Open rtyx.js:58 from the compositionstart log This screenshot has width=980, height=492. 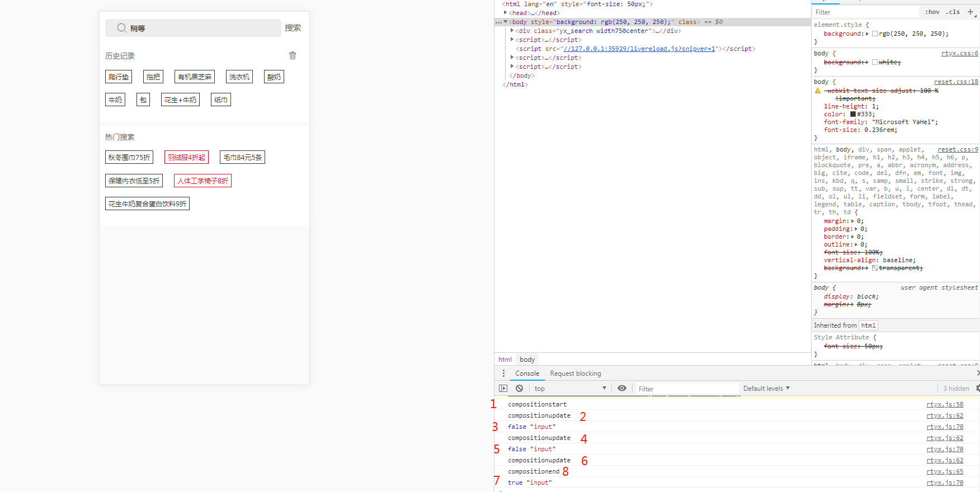(x=945, y=404)
